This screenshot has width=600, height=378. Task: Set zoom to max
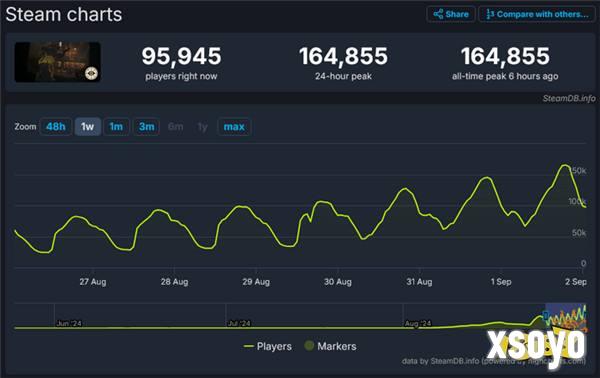click(x=234, y=127)
